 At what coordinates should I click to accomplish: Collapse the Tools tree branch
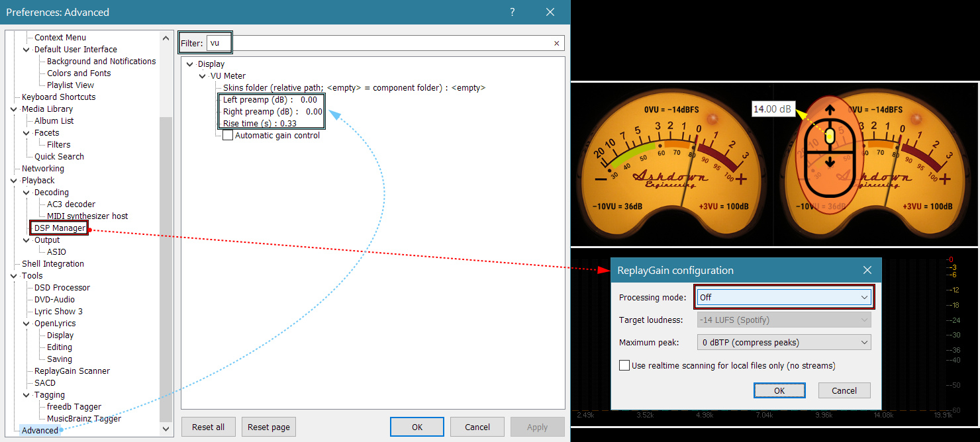pos(13,276)
